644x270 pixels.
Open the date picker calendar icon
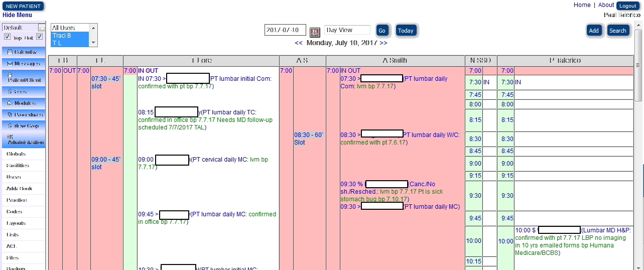click(x=315, y=32)
